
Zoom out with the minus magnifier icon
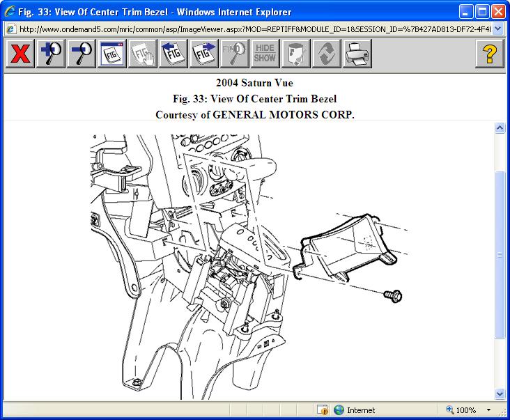pos(82,54)
